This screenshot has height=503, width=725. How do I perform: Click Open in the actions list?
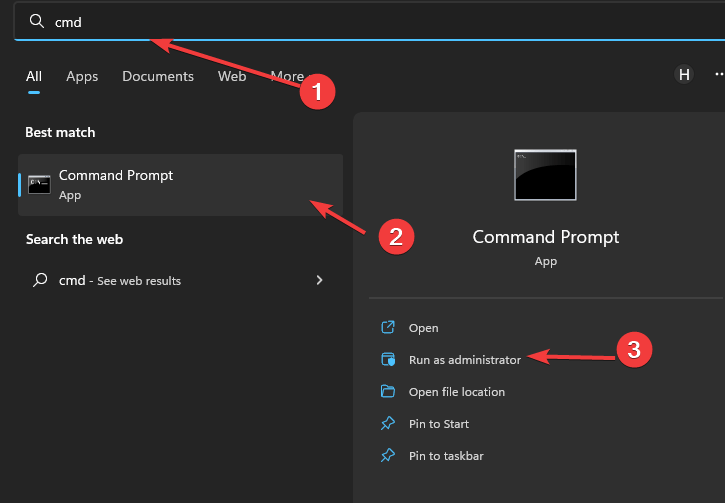[x=423, y=328]
